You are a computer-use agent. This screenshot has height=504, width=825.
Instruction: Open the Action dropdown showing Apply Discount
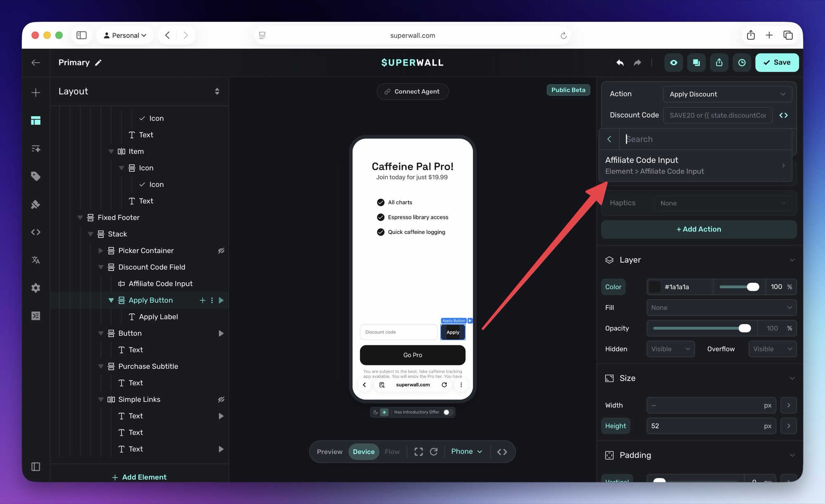[727, 94]
